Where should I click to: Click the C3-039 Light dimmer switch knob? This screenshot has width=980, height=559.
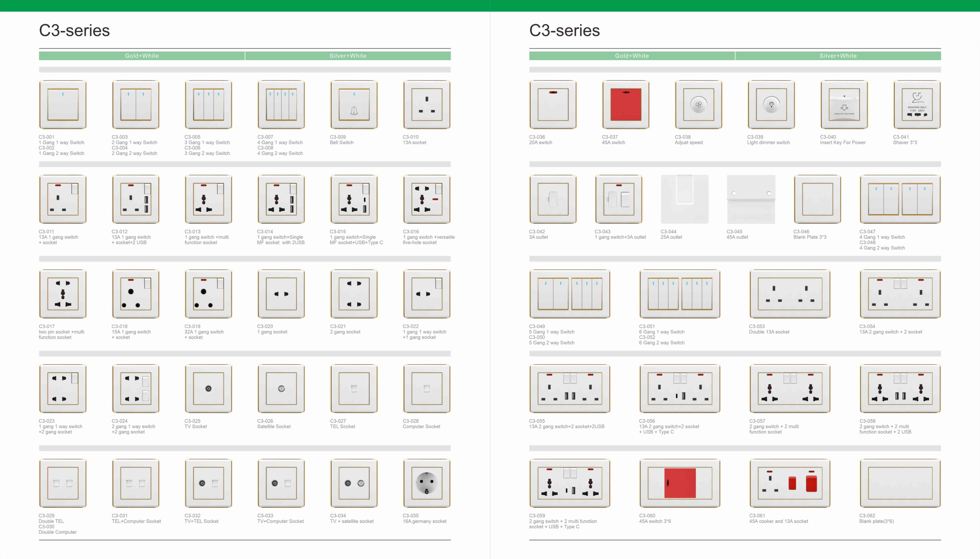[771, 104]
